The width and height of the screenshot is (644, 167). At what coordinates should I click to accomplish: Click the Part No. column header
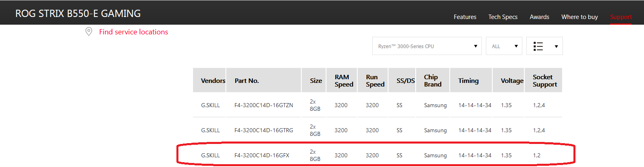[264, 80]
